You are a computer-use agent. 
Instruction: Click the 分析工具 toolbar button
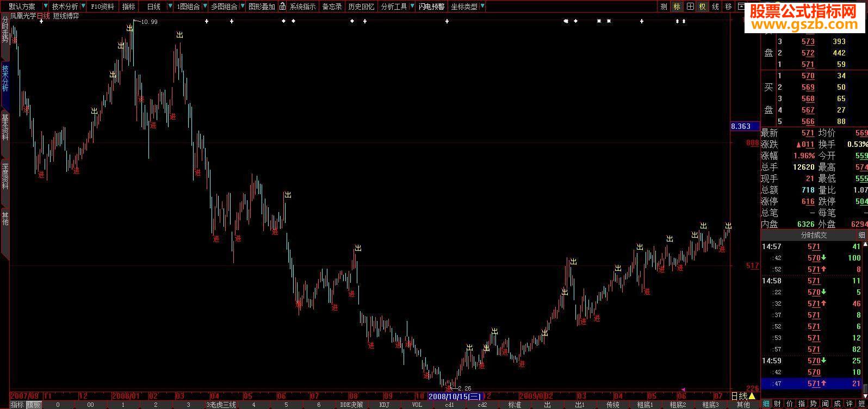[394, 7]
